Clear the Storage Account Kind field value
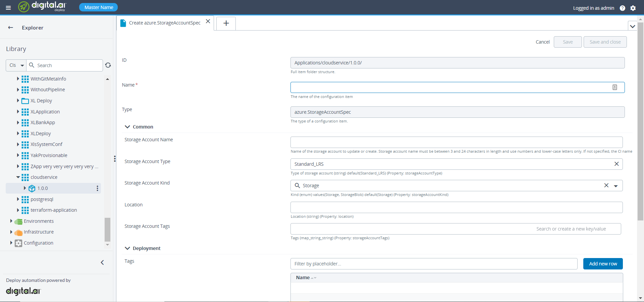This screenshot has width=644, height=302. point(606,186)
